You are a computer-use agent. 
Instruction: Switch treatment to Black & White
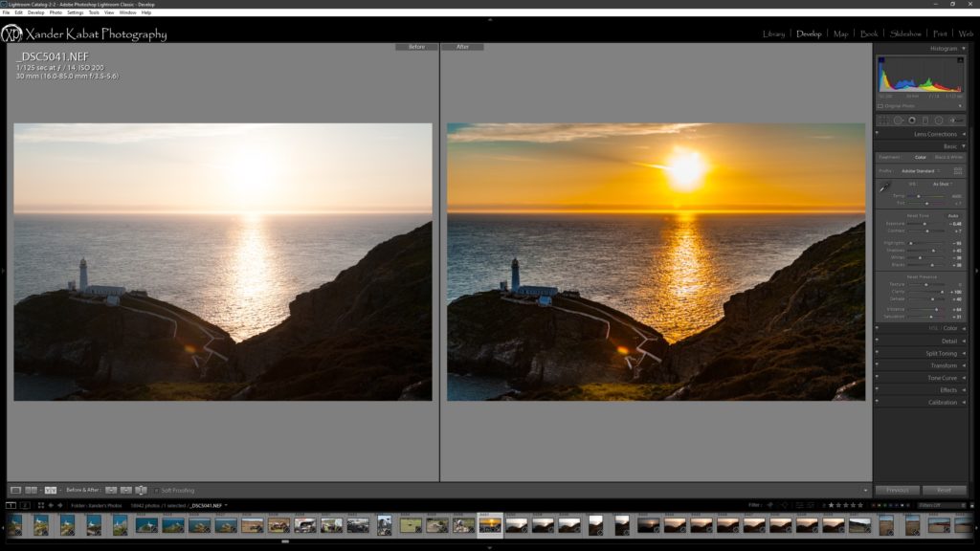tap(948, 157)
